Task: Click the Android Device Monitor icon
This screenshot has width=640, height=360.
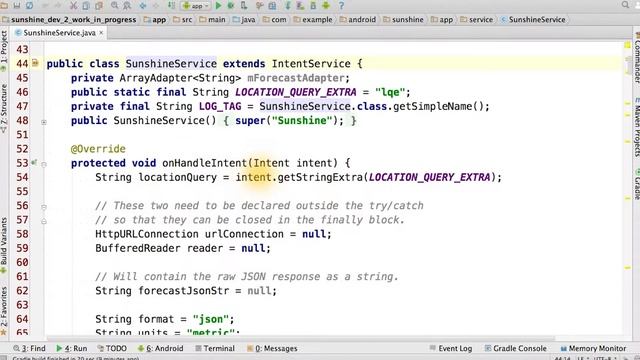Action: [x=326, y=5]
